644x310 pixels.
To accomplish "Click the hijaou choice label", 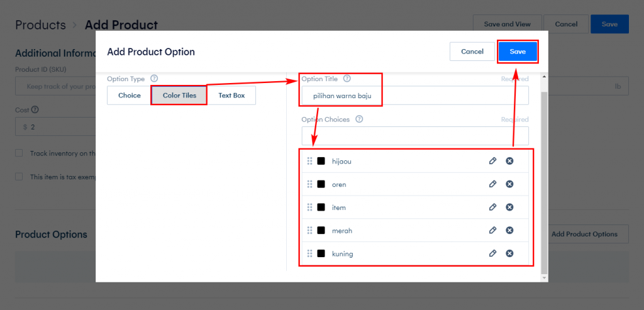I will (x=341, y=162).
